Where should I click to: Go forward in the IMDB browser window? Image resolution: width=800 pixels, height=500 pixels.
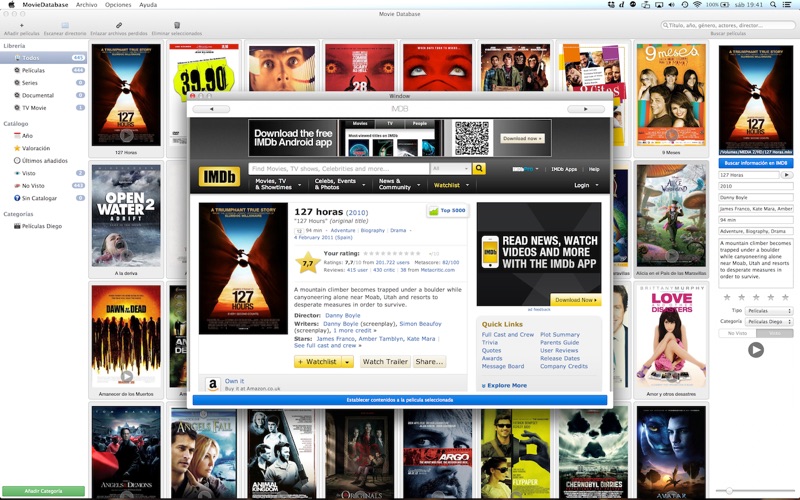[x=586, y=109]
